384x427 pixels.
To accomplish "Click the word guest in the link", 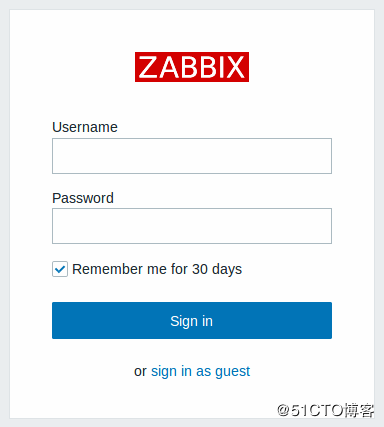I will point(232,372).
